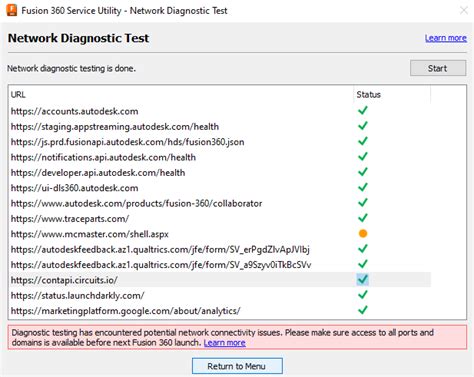This screenshot has width=474, height=377.
Task: Select the js.prd.fusionapi.autodesk.com URL row
Action: coord(220,142)
